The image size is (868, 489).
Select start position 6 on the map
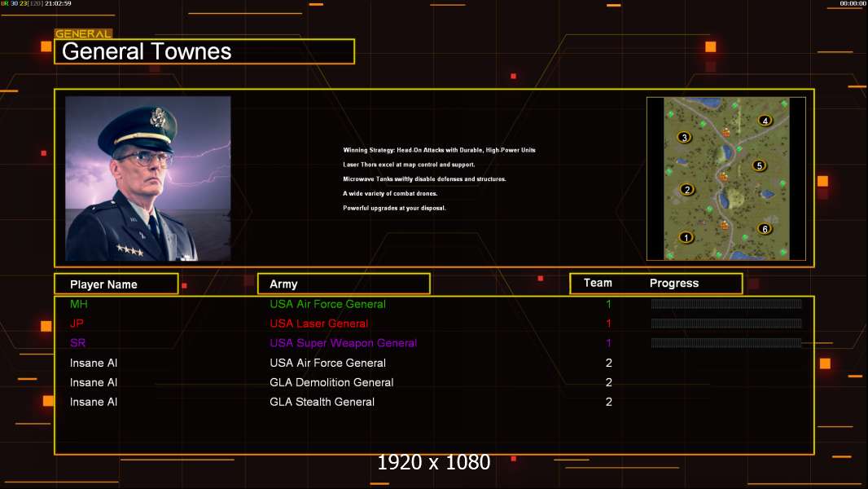[765, 229]
